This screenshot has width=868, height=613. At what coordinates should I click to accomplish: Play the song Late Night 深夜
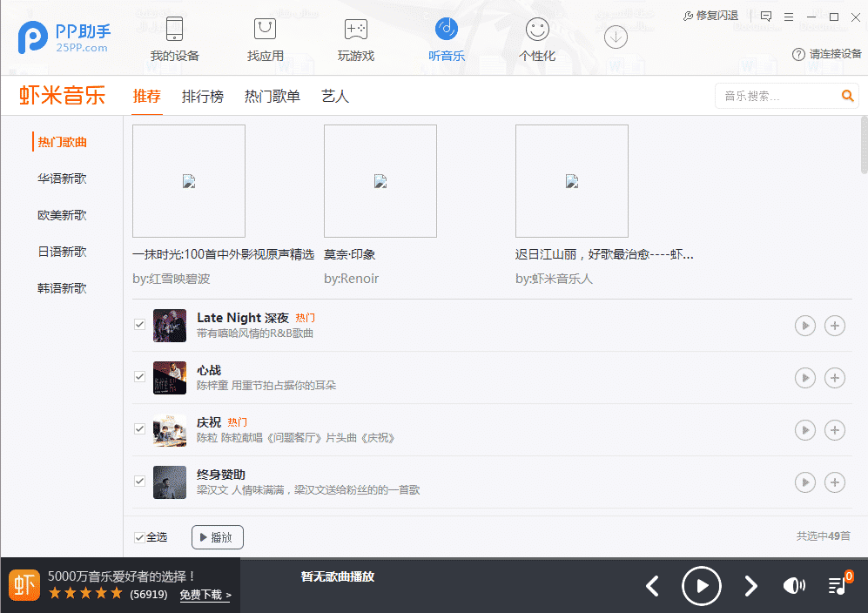[x=805, y=326]
